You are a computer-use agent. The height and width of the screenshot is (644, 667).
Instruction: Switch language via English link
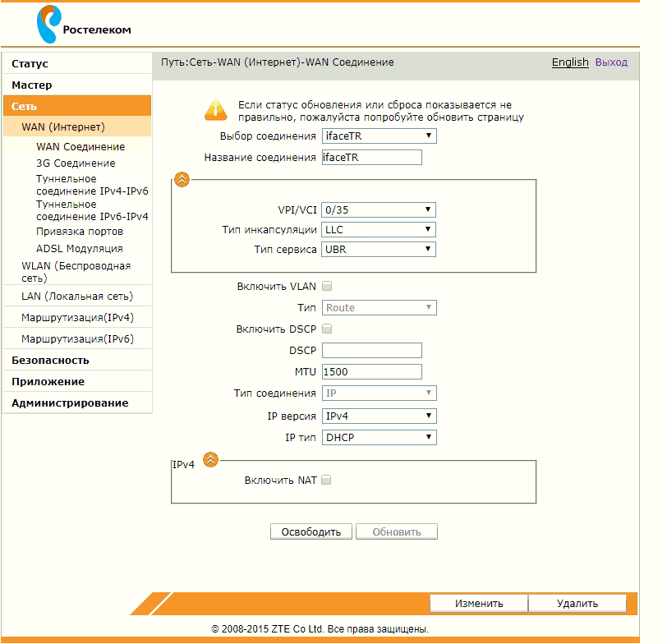tap(570, 62)
